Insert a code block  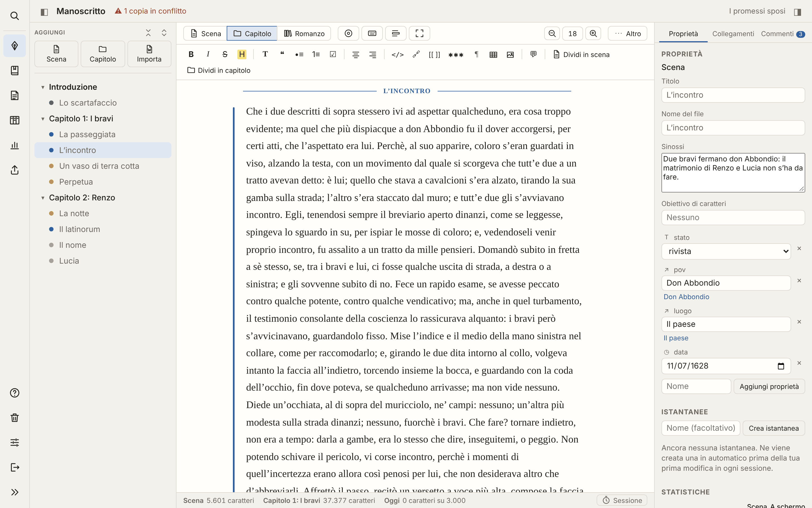398,54
